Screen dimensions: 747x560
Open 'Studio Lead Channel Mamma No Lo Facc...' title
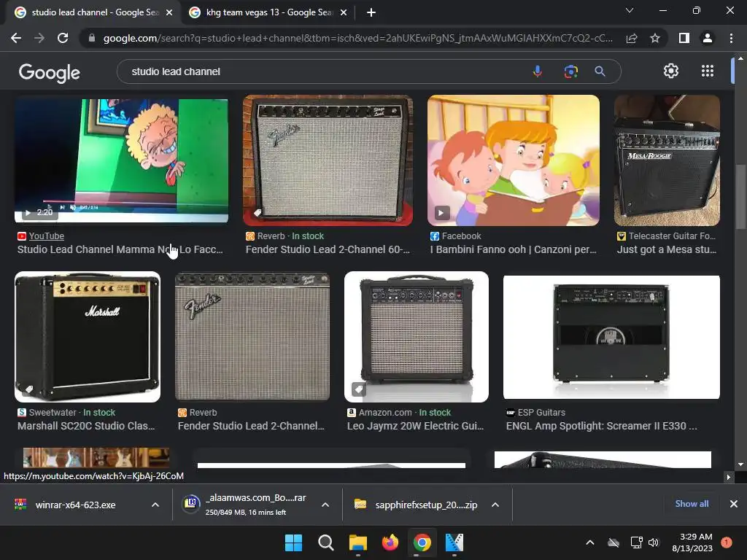tap(120, 249)
